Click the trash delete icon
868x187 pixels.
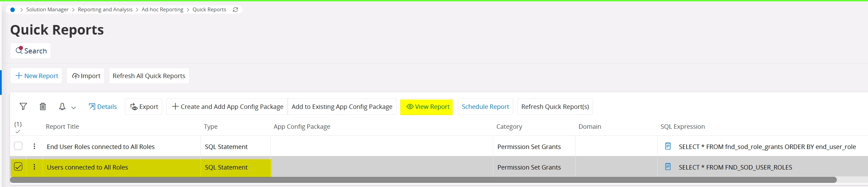pyautogui.click(x=43, y=107)
